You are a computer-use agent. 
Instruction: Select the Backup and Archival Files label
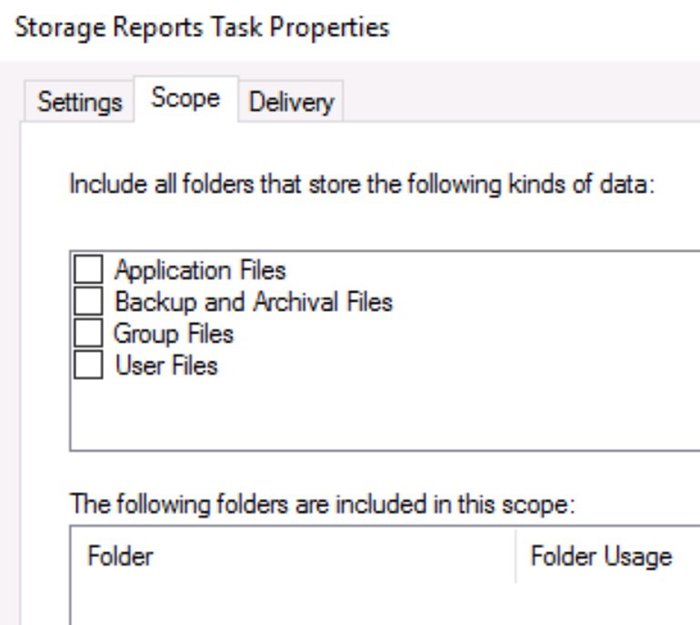[253, 302]
